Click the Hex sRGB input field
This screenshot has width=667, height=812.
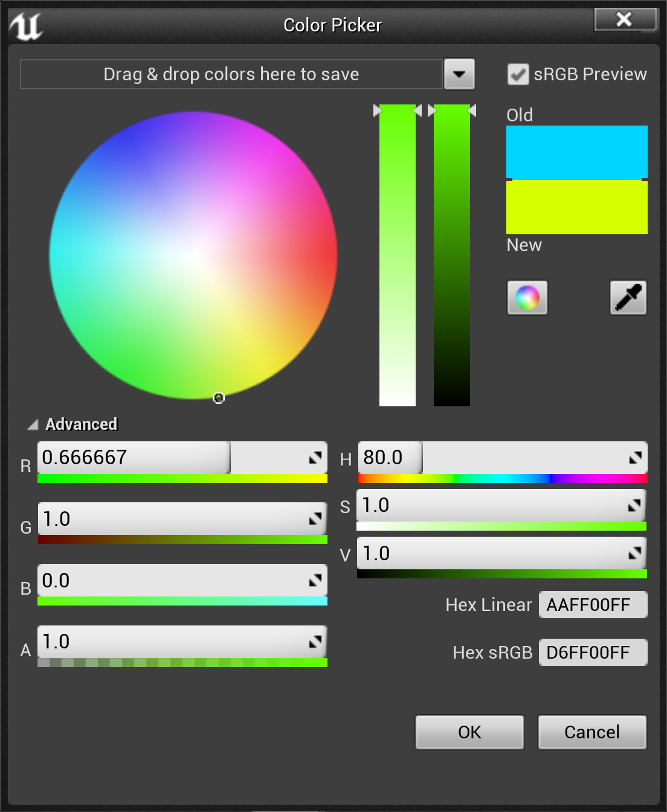tap(592, 653)
